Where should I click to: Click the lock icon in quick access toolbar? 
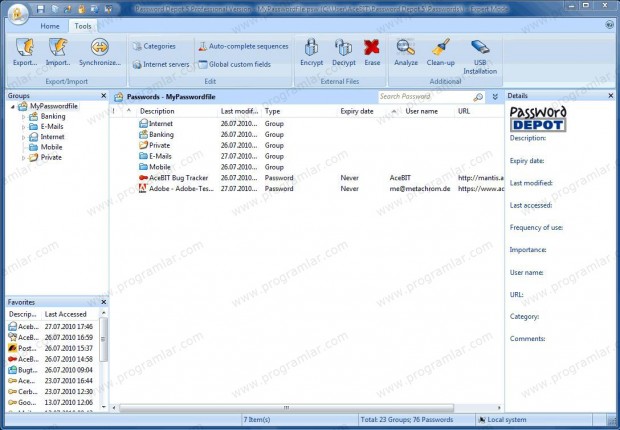click(x=81, y=9)
